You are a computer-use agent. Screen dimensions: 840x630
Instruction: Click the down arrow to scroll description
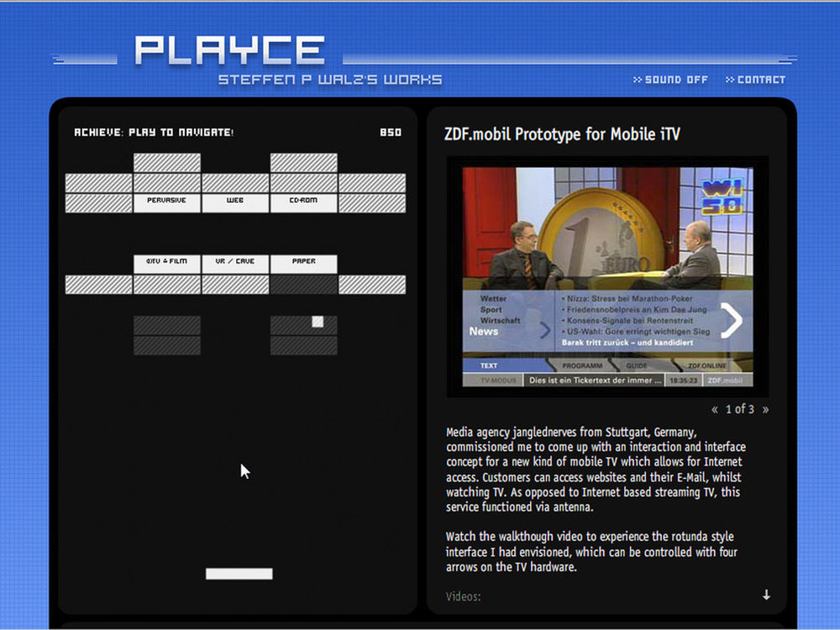pyautogui.click(x=767, y=595)
